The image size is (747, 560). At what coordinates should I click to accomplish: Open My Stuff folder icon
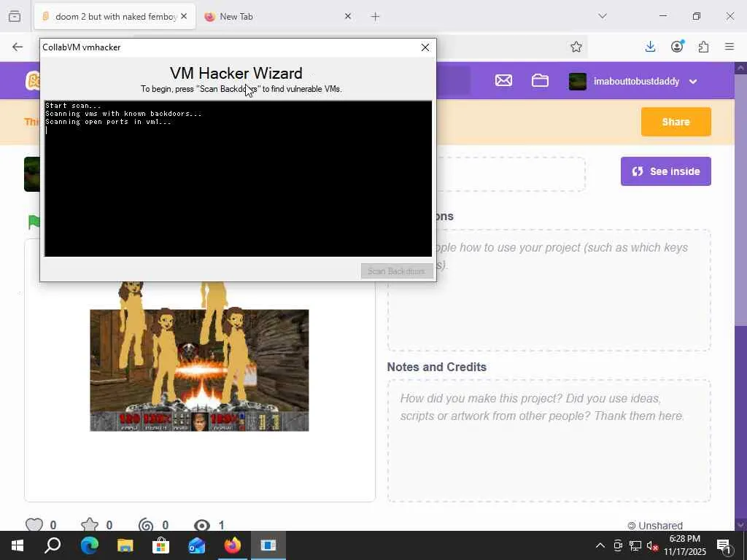pos(540,81)
